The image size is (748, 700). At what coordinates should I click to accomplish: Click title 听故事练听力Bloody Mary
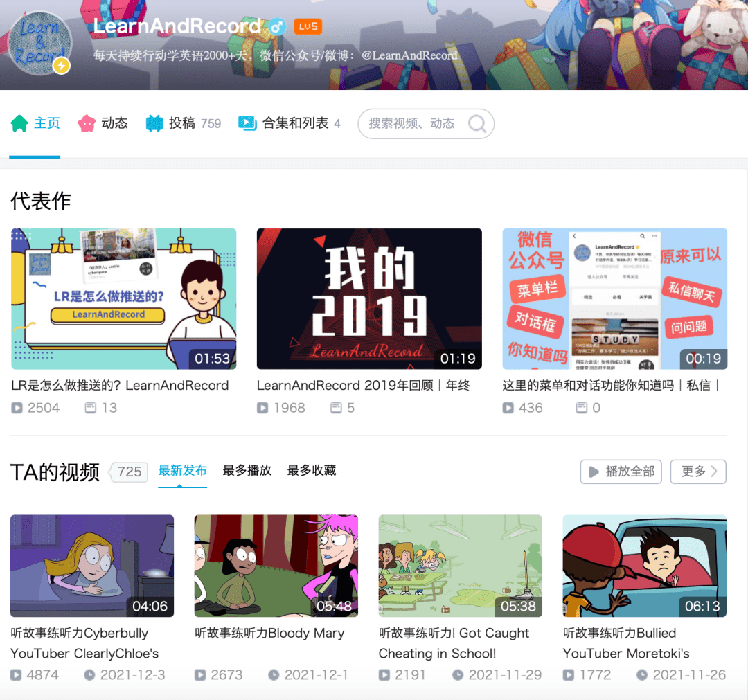[269, 634]
